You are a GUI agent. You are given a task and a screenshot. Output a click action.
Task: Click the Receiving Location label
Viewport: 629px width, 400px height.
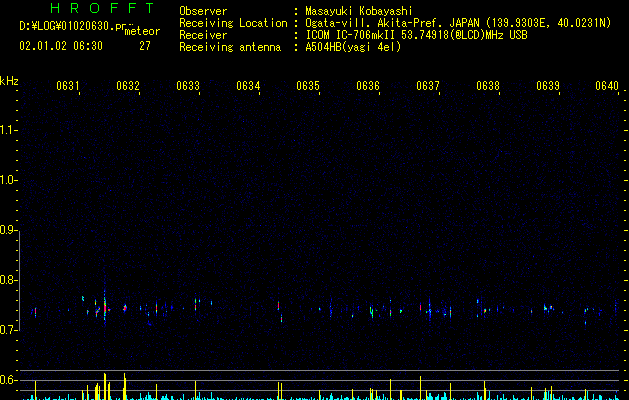(233, 23)
